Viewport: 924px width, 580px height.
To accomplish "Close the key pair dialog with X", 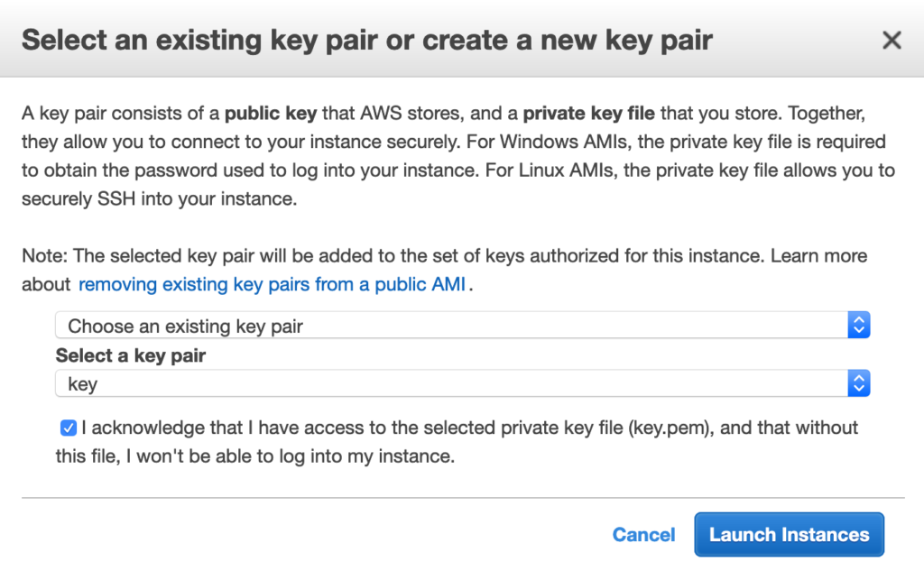I will [x=892, y=40].
